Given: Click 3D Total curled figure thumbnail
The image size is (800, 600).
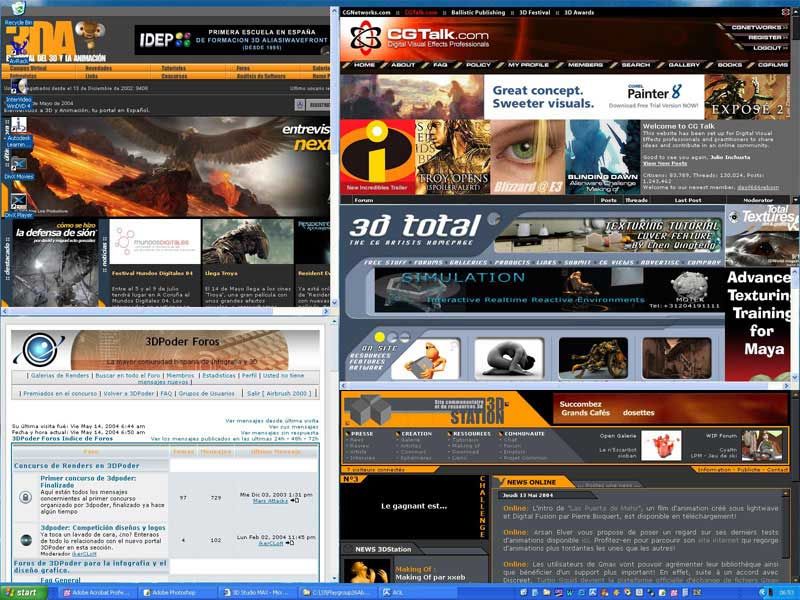Looking at the screenshot, I should (509, 358).
